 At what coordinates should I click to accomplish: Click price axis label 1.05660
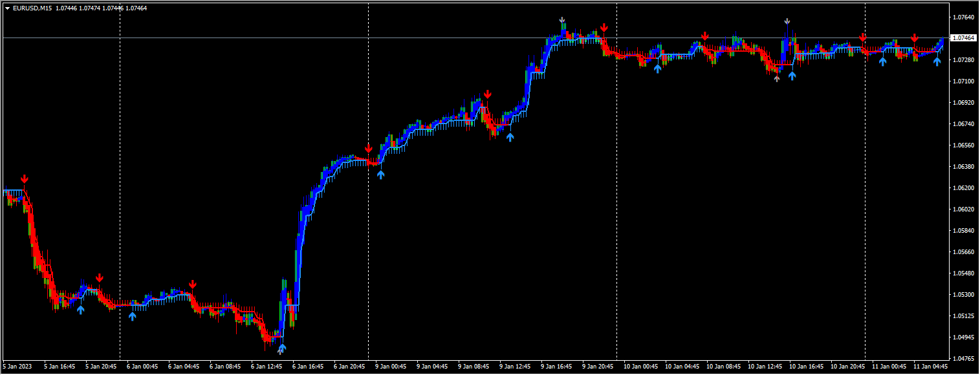pyautogui.click(x=964, y=252)
